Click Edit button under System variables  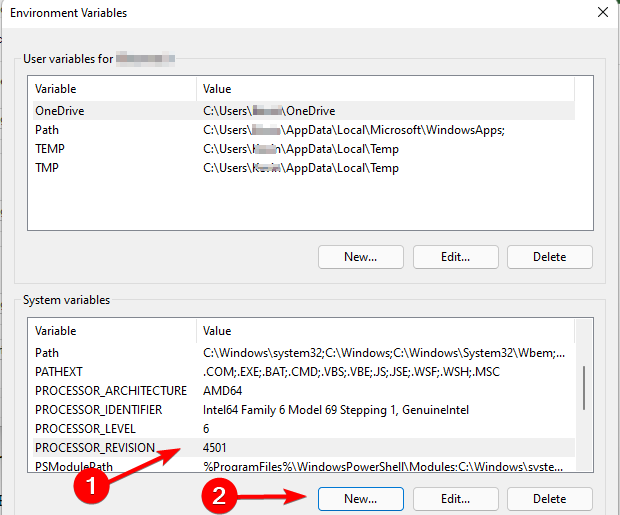[456, 498]
